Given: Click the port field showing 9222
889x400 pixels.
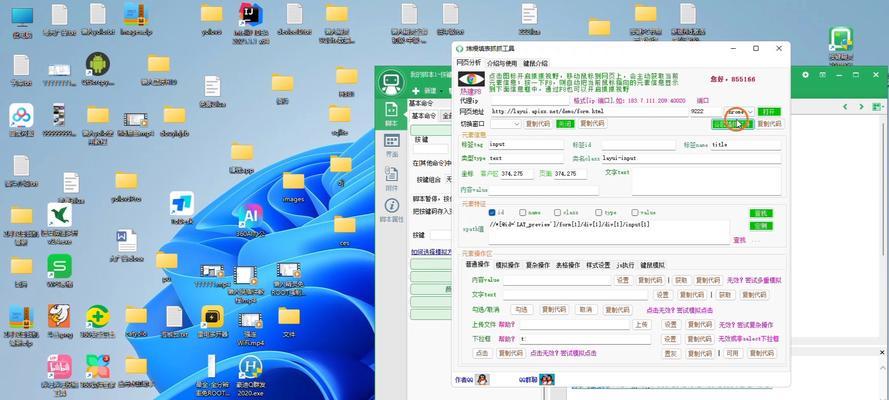Looking at the screenshot, I should click(x=705, y=112).
